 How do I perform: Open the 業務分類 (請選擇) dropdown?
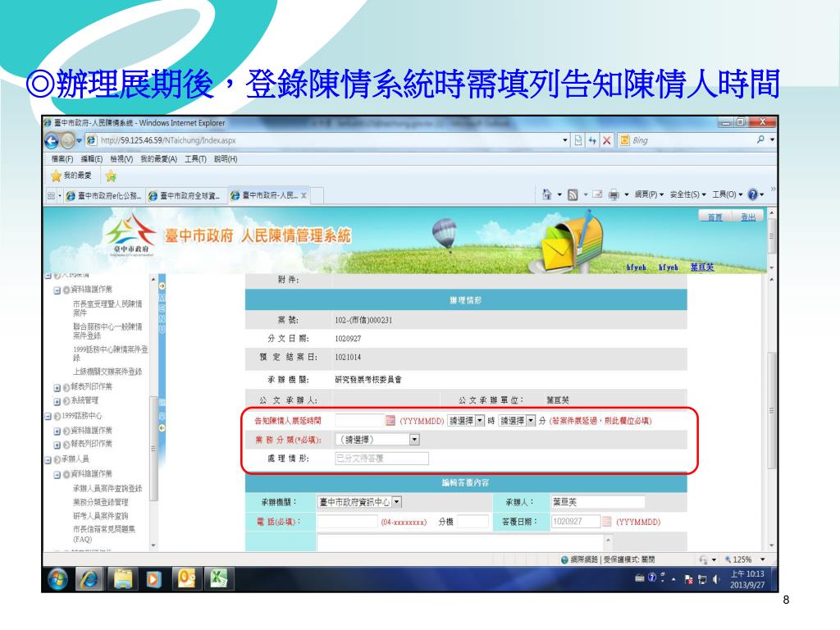(377, 440)
